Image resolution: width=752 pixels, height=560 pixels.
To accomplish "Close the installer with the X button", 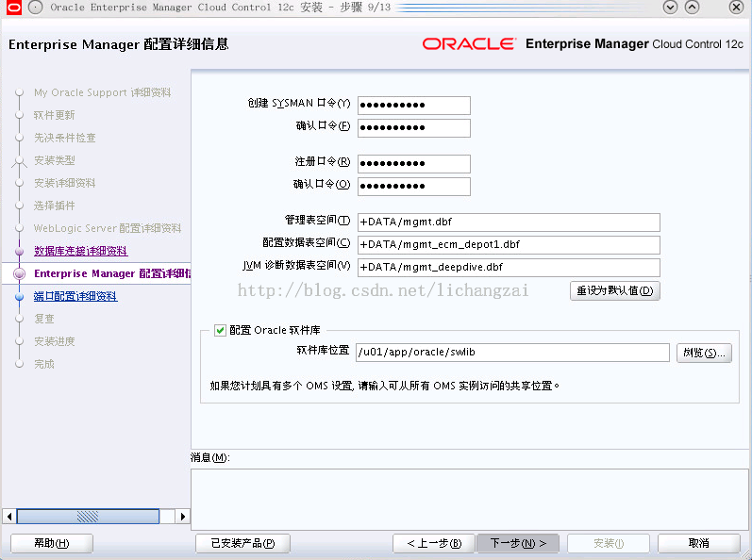I will point(736,8).
